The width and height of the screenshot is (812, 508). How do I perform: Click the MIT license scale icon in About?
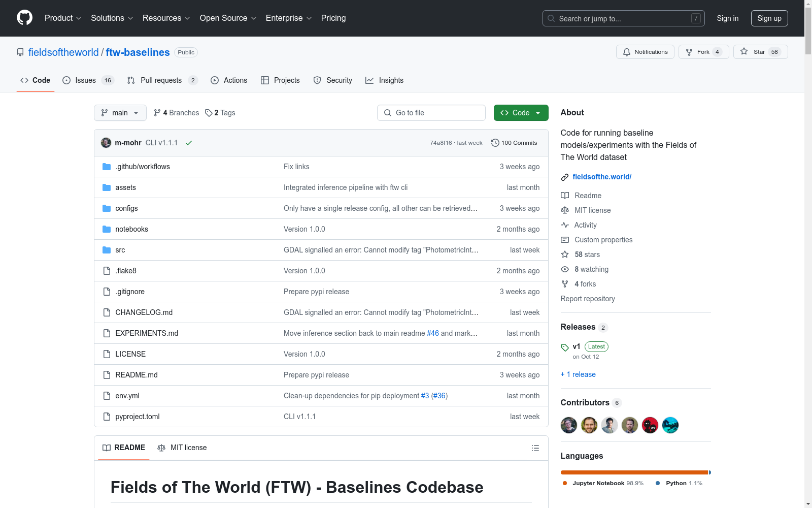pos(565,210)
